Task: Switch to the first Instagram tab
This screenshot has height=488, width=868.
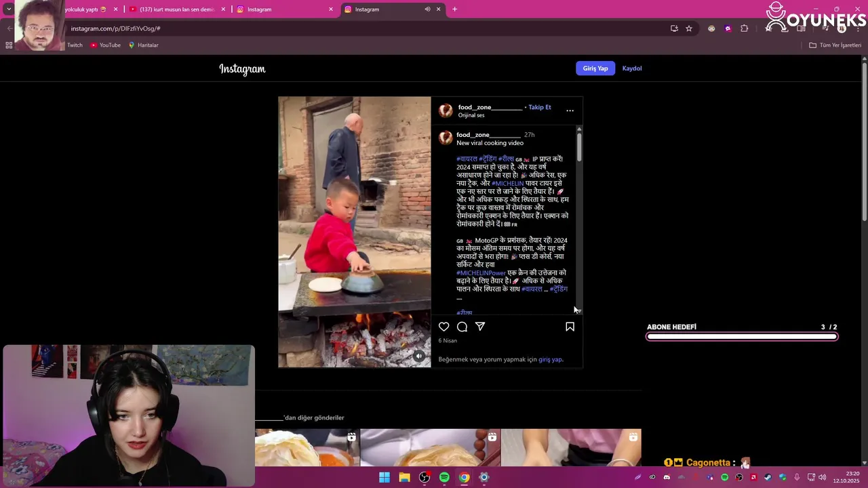Action: point(285,9)
